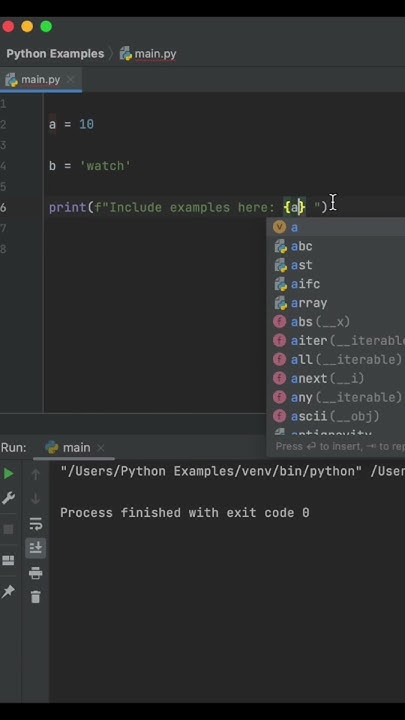The width and height of the screenshot is (405, 720).
Task: Toggle soft-wrap in Run console
Action: [36, 523]
